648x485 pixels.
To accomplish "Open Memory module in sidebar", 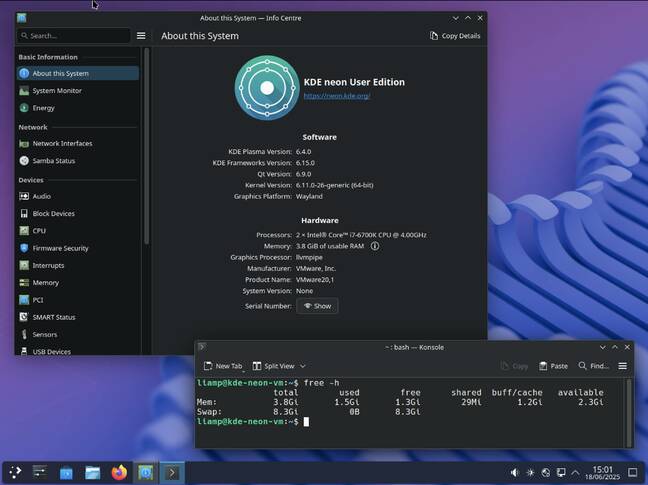I will 78,283.
